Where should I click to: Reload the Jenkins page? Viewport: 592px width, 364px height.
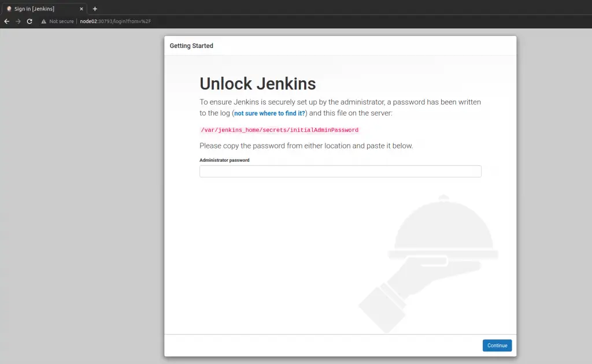coord(29,21)
